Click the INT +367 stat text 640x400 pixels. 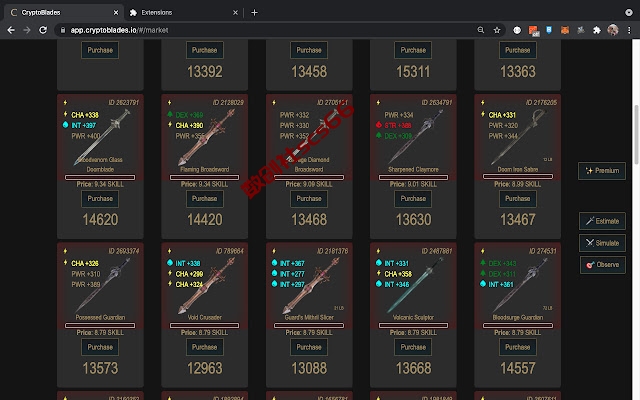click(292, 264)
